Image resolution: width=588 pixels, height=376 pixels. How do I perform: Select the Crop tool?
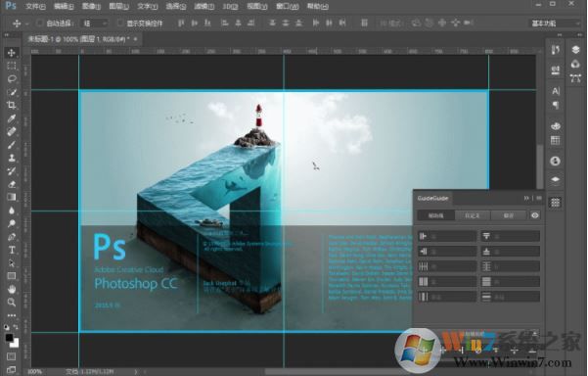12,105
